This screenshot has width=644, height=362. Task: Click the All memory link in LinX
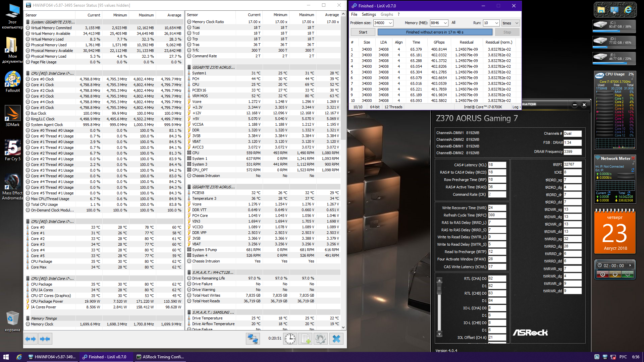pos(453,23)
